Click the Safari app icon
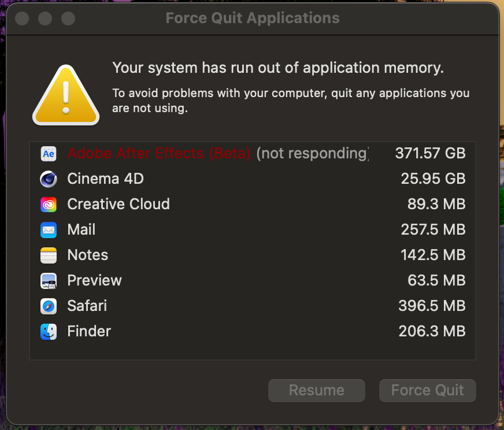The image size is (504, 430). coord(49,306)
